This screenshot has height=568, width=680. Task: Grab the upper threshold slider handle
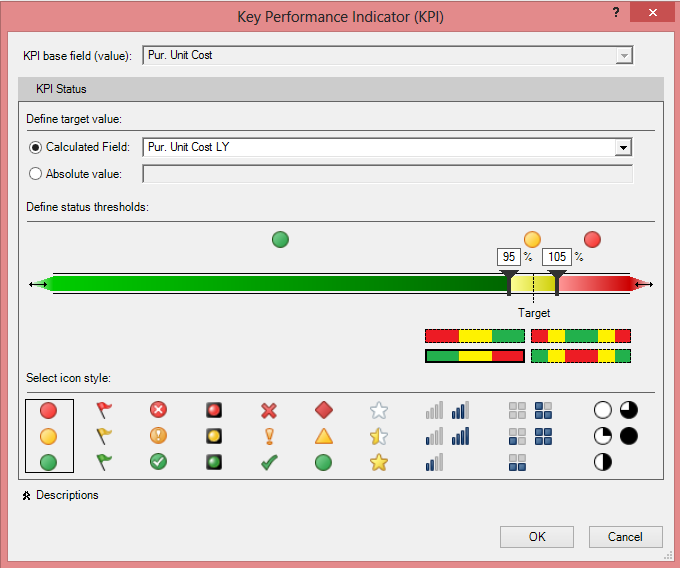557,282
